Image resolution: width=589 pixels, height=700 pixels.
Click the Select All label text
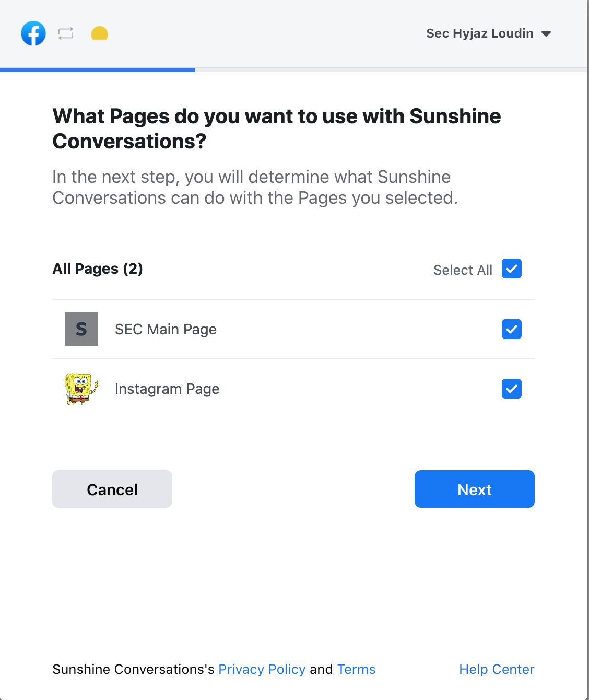463,270
